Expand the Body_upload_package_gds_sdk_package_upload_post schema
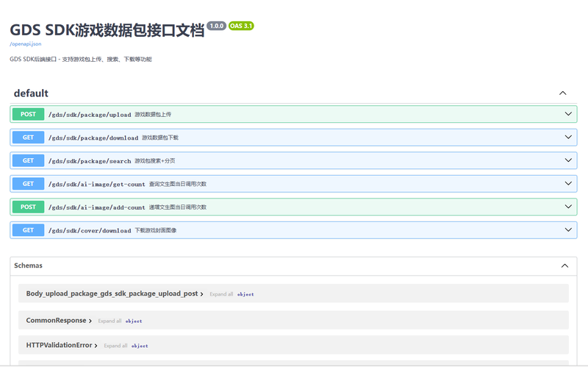 pyautogui.click(x=115, y=293)
